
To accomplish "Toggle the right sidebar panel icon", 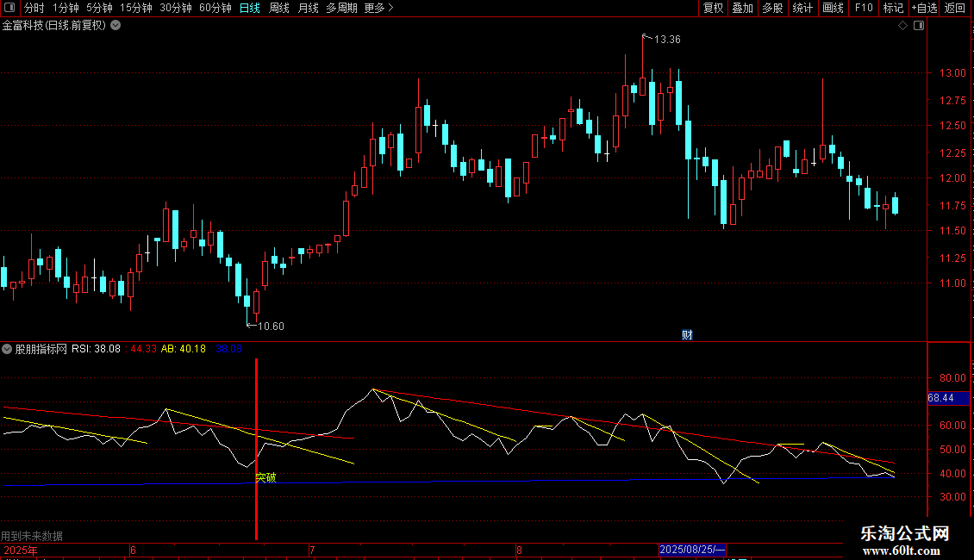I will [919, 26].
